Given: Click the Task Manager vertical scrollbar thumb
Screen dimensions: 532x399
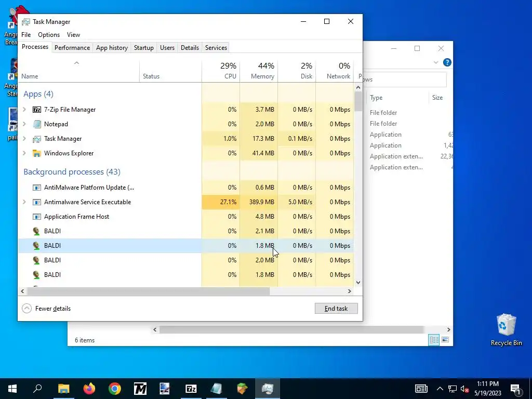Looking at the screenshot, I should coord(358,101).
